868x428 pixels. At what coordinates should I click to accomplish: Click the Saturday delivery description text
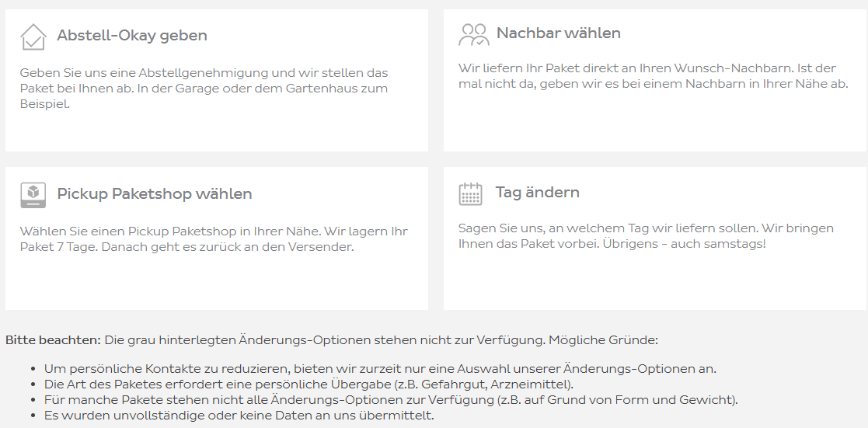pos(645,236)
